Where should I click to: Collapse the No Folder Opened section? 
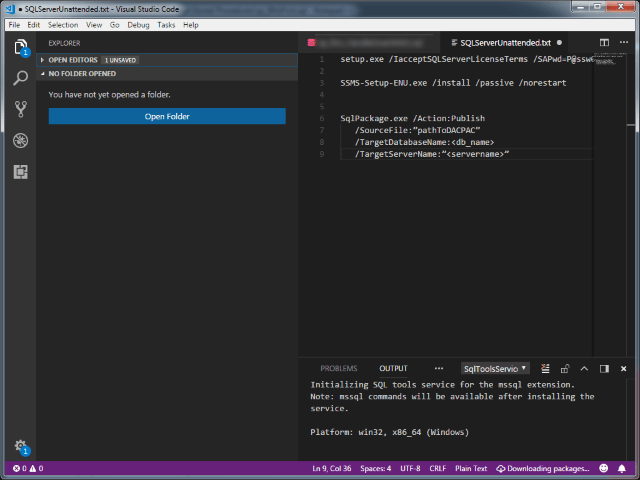pyautogui.click(x=167, y=73)
